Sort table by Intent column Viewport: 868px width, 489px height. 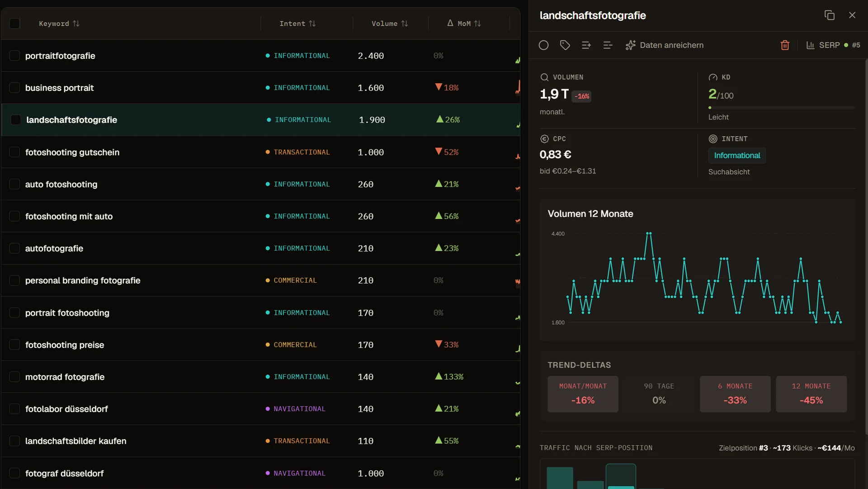click(x=297, y=24)
